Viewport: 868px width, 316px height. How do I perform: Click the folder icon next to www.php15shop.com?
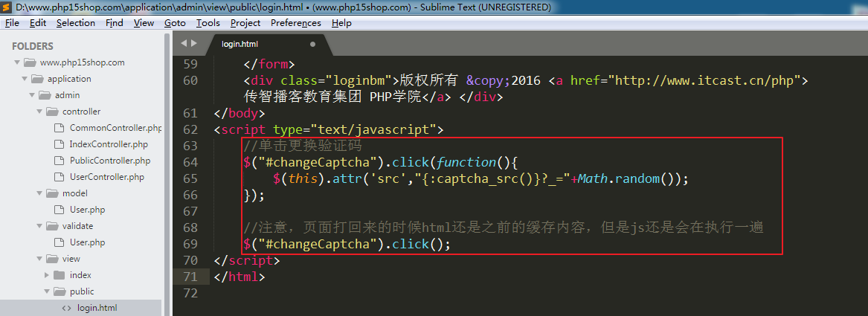pyautogui.click(x=30, y=62)
